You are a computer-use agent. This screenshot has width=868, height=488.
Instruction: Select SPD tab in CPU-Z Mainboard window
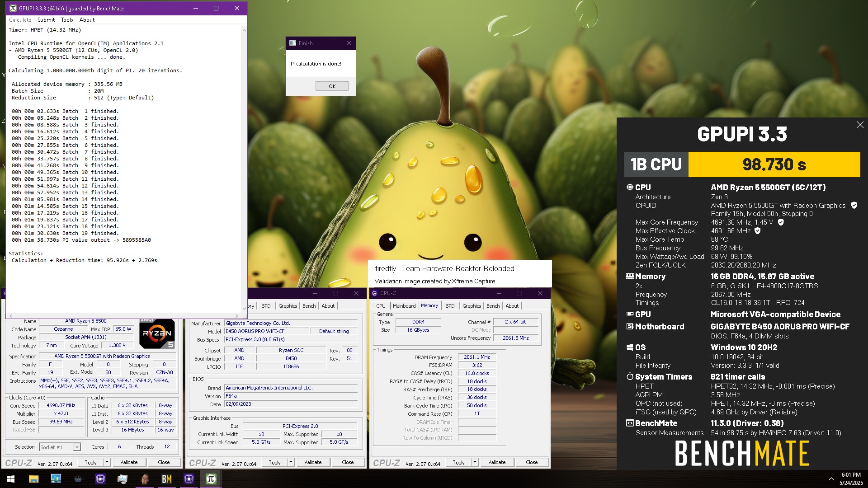tap(266, 306)
